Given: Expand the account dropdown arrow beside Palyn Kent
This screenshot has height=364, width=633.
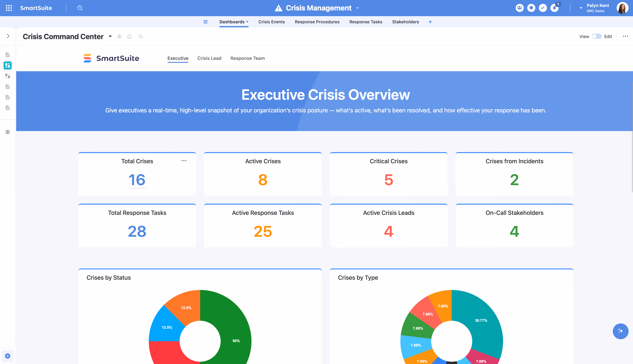Looking at the screenshot, I should (581, 8).
